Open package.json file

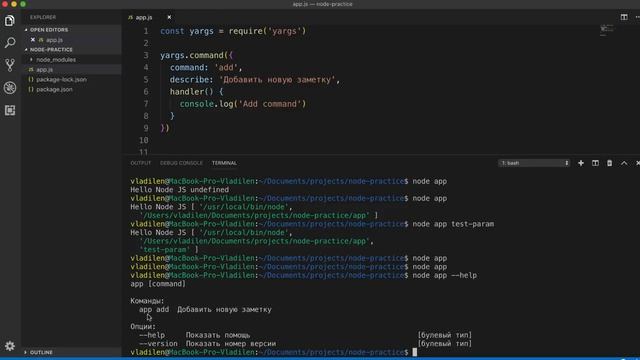coord(54,89)
